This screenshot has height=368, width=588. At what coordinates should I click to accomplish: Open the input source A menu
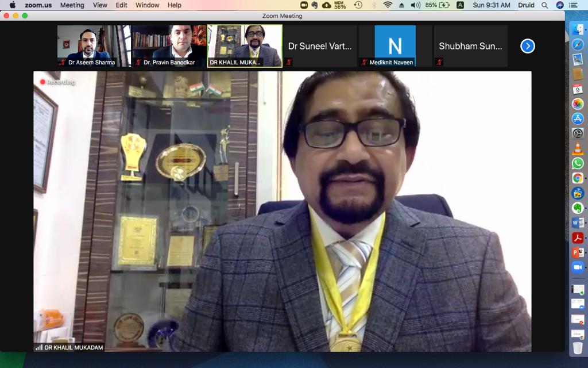tap(460, 5)
